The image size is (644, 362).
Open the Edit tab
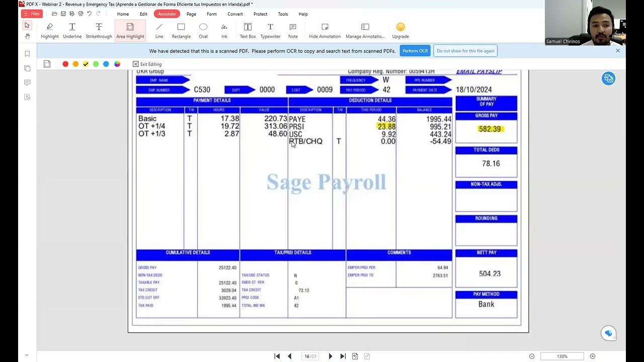[x=143, y=14]
